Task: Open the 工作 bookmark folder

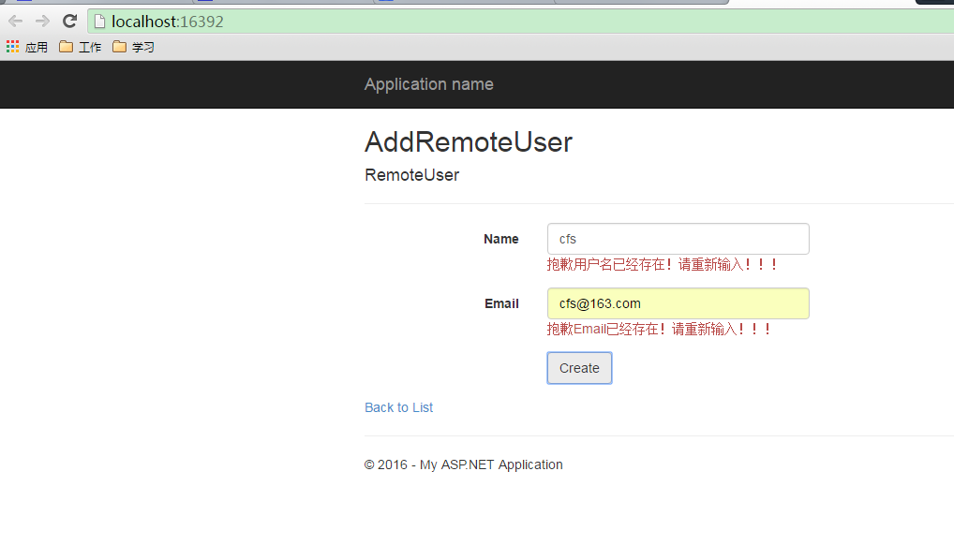Action: 81,47
